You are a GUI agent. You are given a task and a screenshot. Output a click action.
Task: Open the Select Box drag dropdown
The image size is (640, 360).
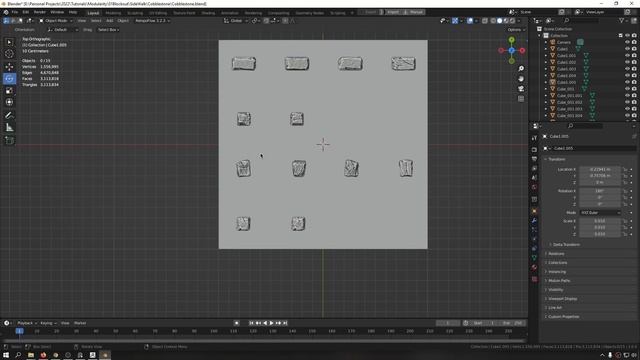point(108,30)
